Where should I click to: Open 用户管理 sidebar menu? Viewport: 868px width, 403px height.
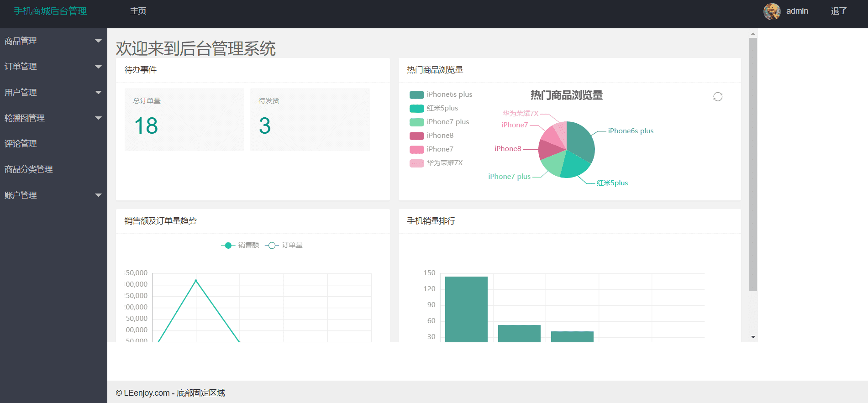(53, 92)
